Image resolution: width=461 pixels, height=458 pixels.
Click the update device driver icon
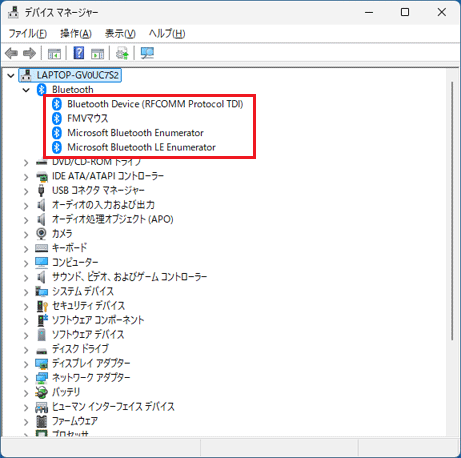click(x=122, y=53)
